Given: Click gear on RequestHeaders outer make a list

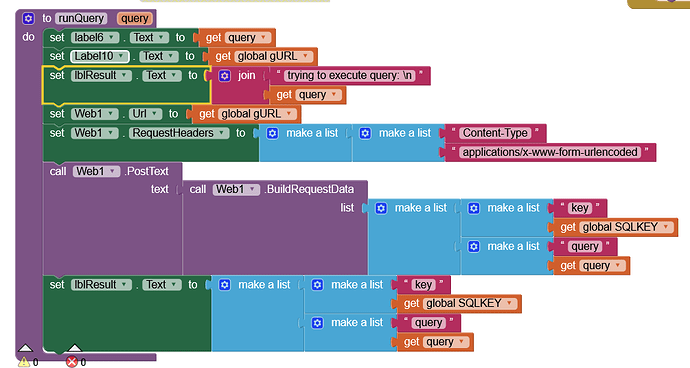Looking at the screenshot, I should pyautogui.click(x=272, y=133).
